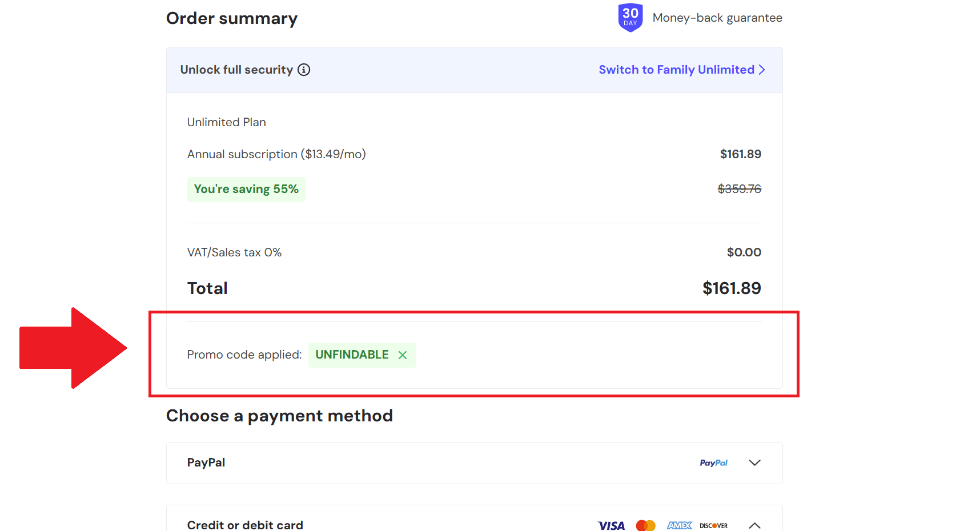Click the Unlock full security label
The image size is (980, 531).
(236, 70)
